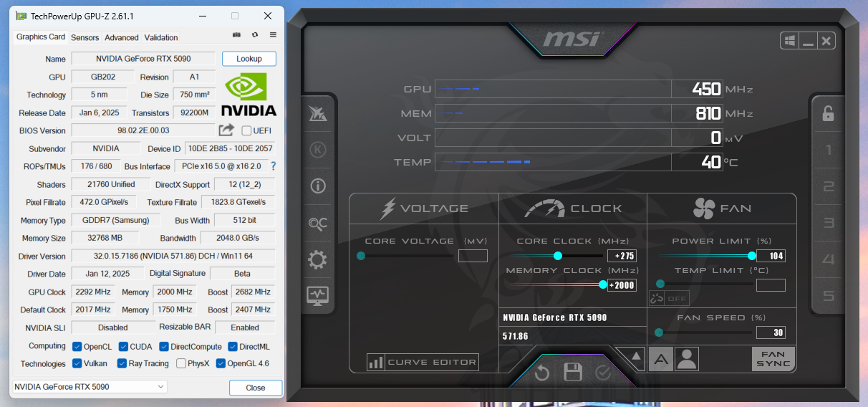This screenshot has width=868, height=407.
Task: Click the GPU-Z refresh icon
Action: [x=255, y=34]
